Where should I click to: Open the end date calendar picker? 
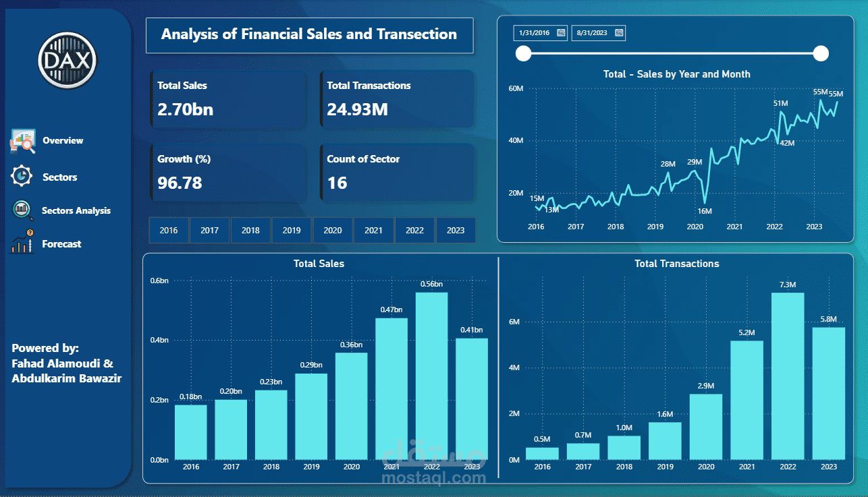pyautogui.click(x=620, y=33)
